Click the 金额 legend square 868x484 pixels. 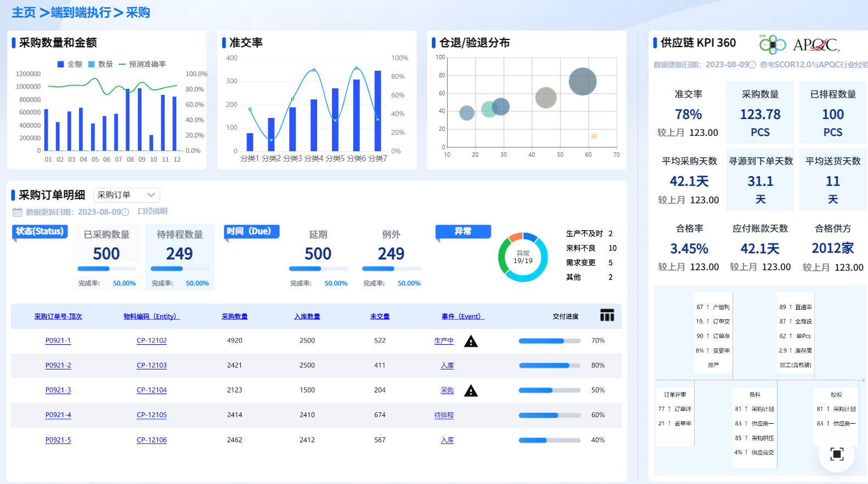pos(61,64)
